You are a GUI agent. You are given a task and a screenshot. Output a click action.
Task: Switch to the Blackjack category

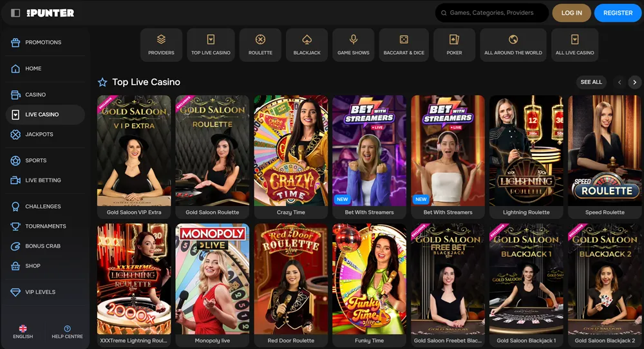[307, 45]
